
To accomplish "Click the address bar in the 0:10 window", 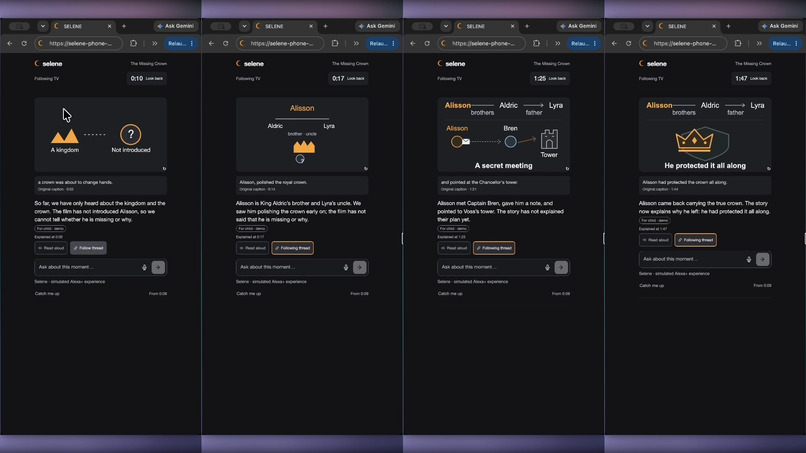I will 79,44.
